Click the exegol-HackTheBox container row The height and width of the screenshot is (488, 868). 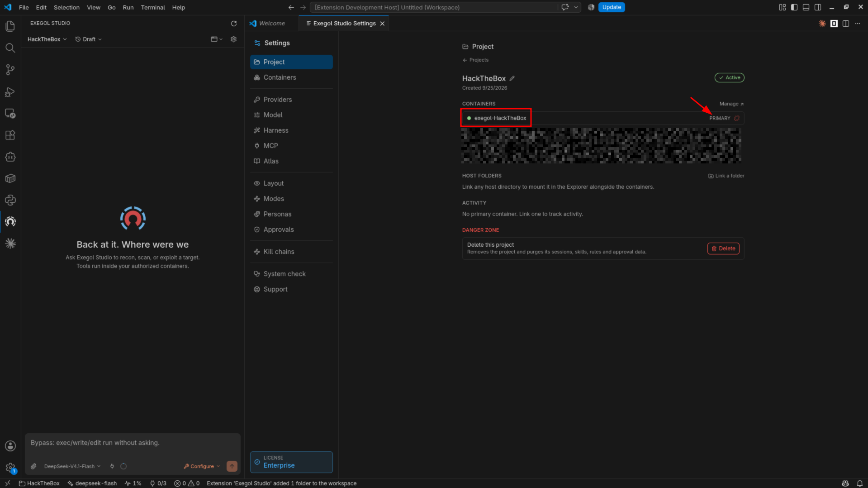click(602, 118)
